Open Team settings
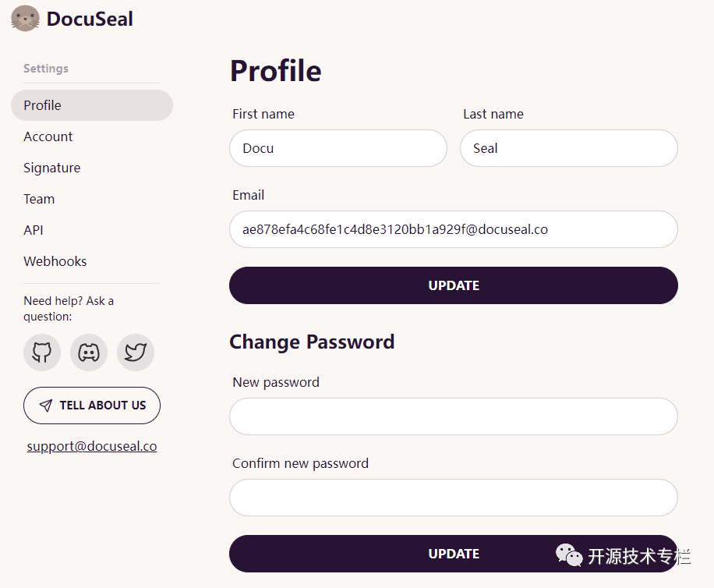This screenshot has height=588, width=714. (39, 199)
